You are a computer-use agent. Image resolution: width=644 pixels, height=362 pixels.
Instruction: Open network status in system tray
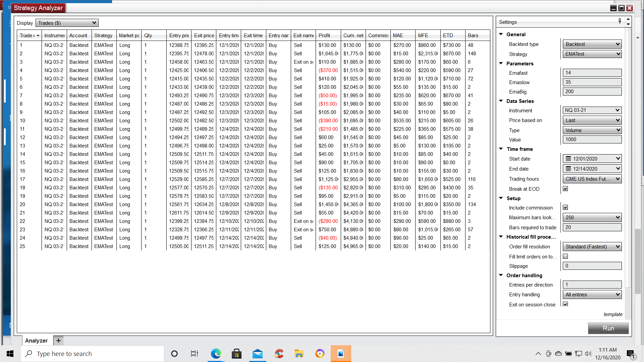pos(579,354)
